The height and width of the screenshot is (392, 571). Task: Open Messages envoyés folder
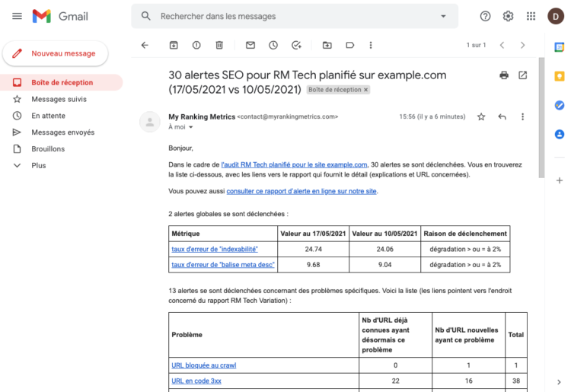tap(62, 132)
